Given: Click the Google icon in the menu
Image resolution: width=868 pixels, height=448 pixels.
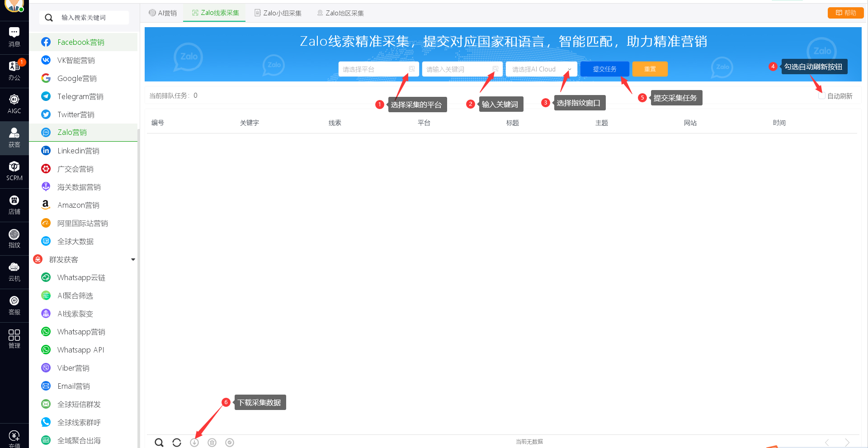Looking at the screenshot, I should tap(46, 78).
